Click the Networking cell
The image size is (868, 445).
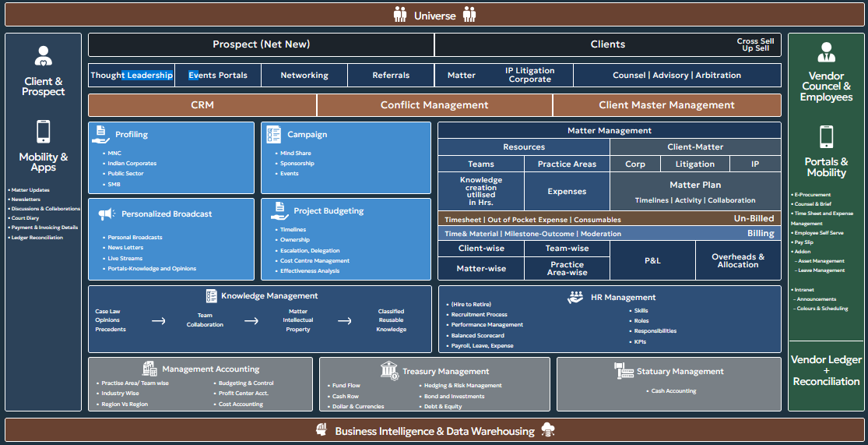click(304, 76)
